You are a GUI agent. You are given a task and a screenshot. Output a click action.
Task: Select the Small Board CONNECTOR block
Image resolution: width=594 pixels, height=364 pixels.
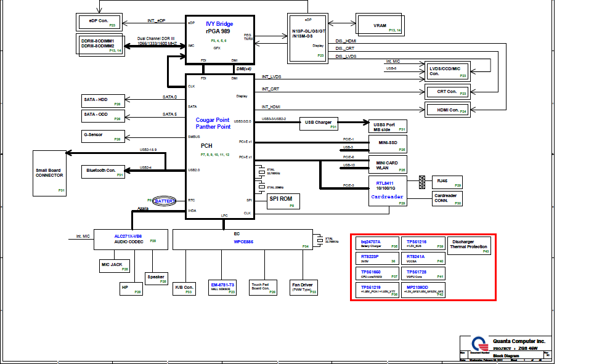click(49, 174)
